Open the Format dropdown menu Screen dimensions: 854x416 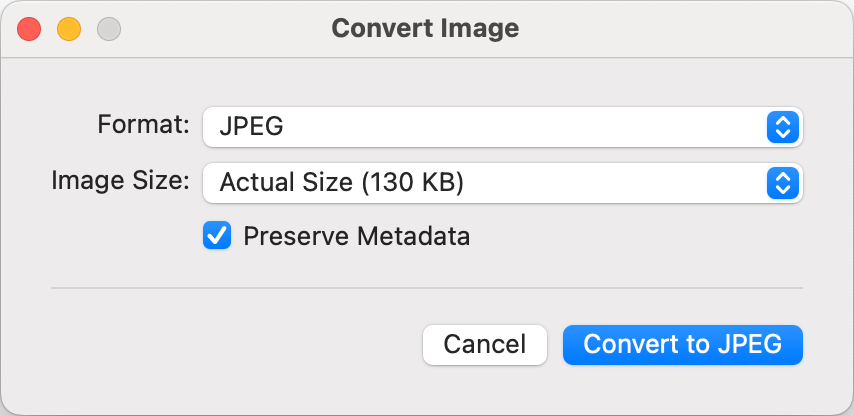(x=502, y=127)
